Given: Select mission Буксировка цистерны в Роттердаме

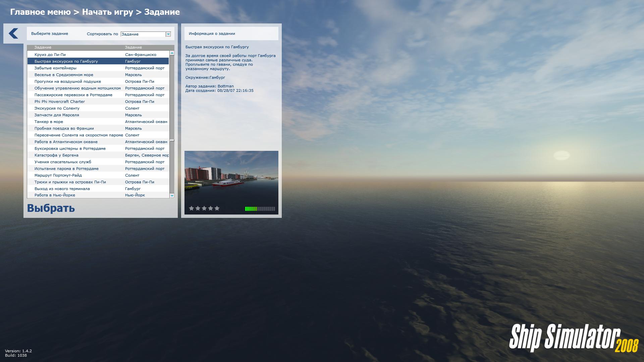Looking at the screenshot, I should (x=98, y=148).
